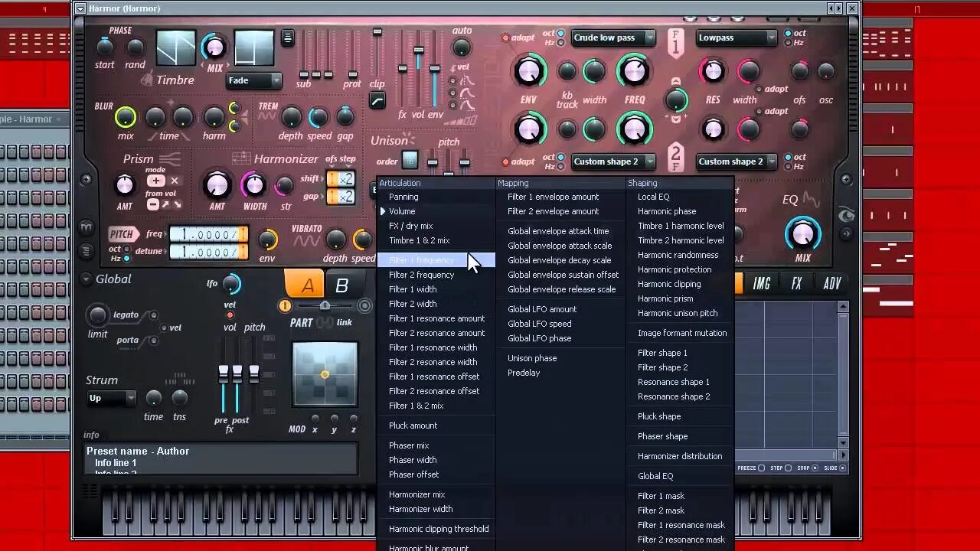Screen dimensions: 980x551
Task: Click the Prism mode plus button
Action: (155, 181)
